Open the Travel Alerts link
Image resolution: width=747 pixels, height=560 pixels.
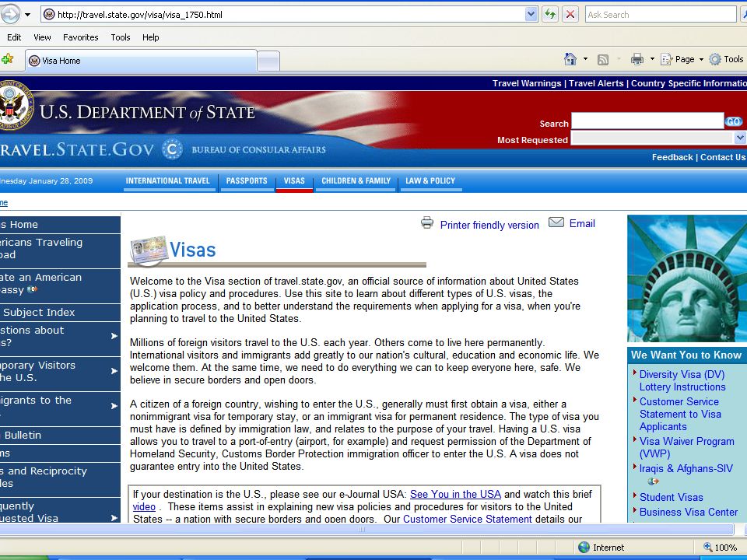click(x=596, y=83)
